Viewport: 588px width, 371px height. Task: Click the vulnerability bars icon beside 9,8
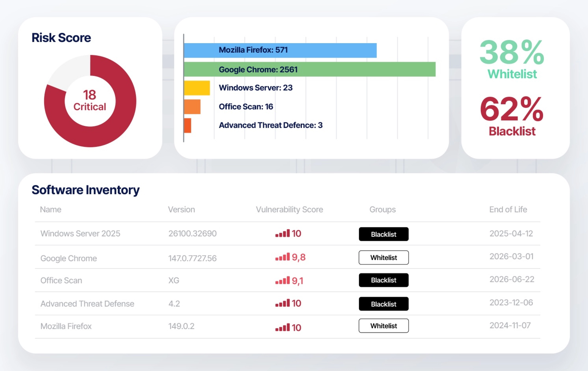(282, 257)
